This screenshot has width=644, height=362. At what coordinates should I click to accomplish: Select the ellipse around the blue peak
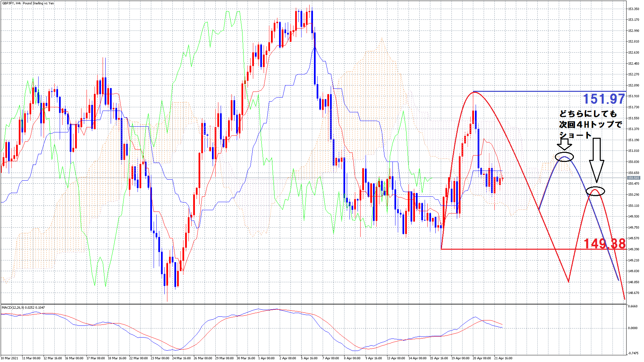(x=564, y=157)
